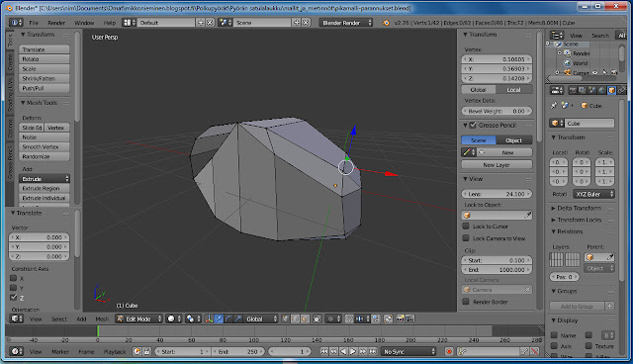Click the OpenGL render animation icon
This screenshot has width=633, height=364.
[x=409, y=318]
